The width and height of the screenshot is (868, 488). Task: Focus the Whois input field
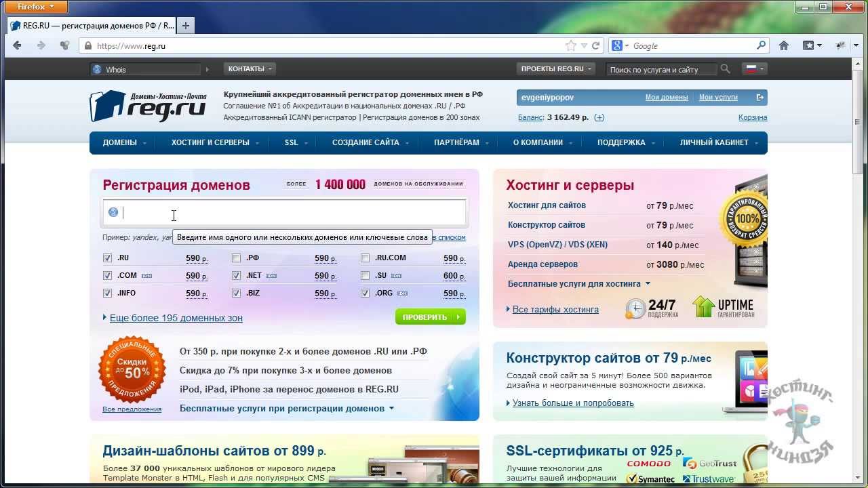pyautogui.click(x=145, y=69)
